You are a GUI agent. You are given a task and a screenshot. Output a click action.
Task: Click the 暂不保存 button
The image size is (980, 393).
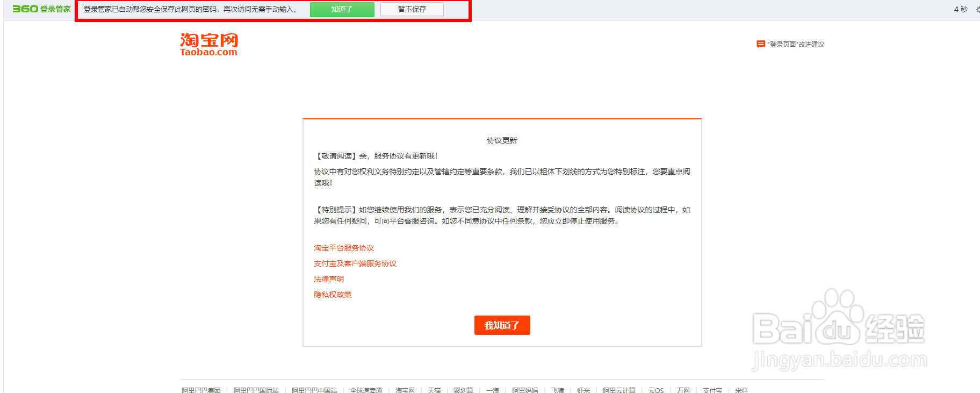412,9
